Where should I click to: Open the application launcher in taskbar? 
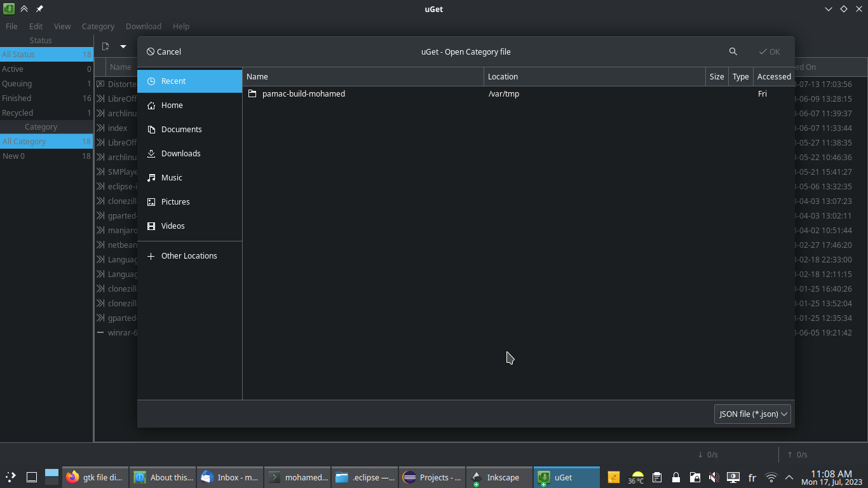11,477
